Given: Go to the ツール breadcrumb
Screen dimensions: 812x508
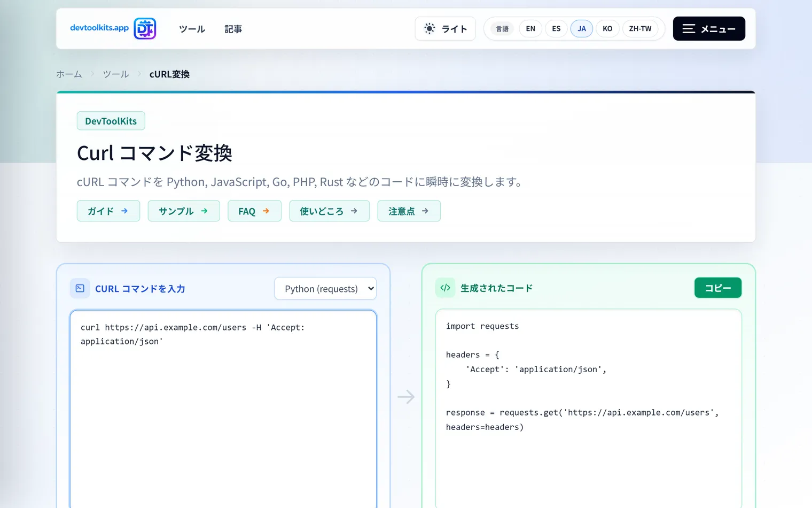Looking at the screenshot, I should pyautogui.click(x=116, y=74).
